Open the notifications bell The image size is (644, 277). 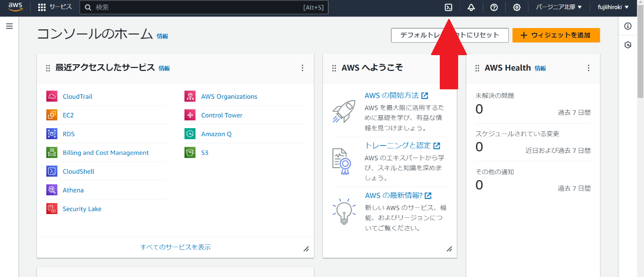click(x=471, y=7)
